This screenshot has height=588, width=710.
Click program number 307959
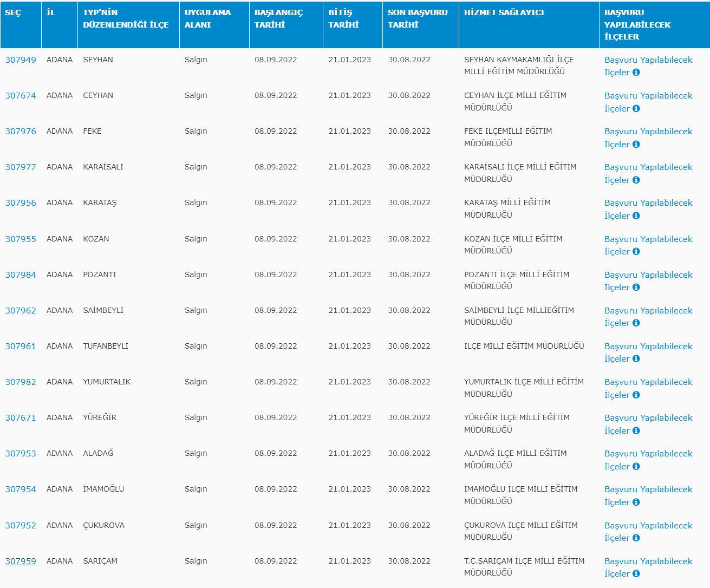21,561
